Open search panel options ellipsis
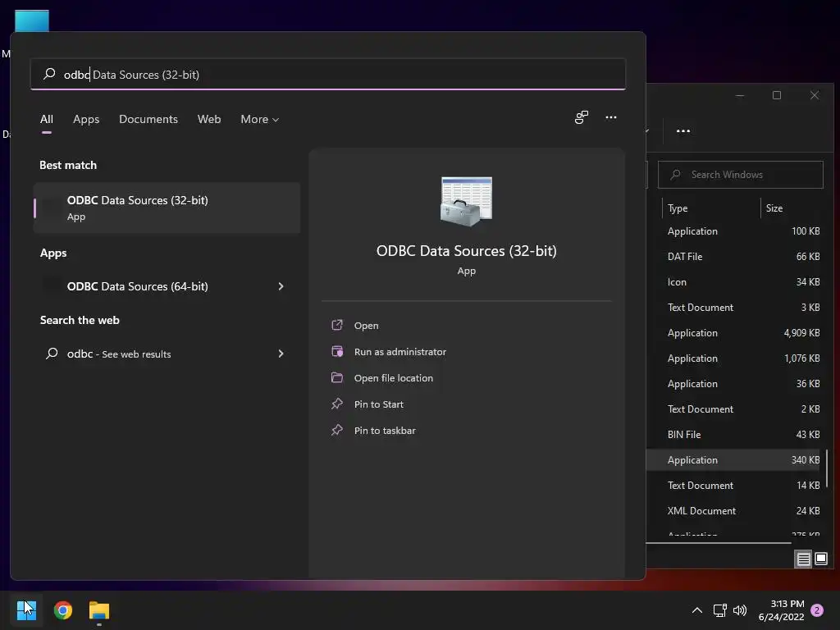 610,117
